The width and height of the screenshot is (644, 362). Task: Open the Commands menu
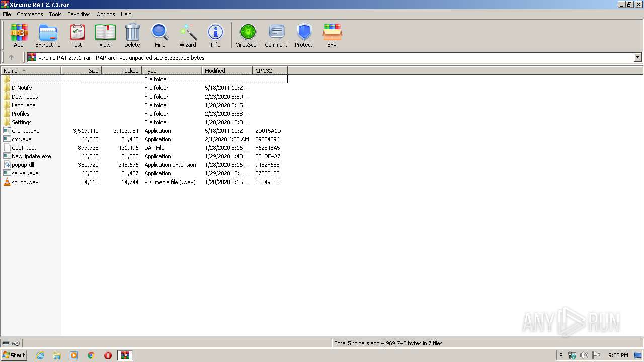tap(30, 14)
